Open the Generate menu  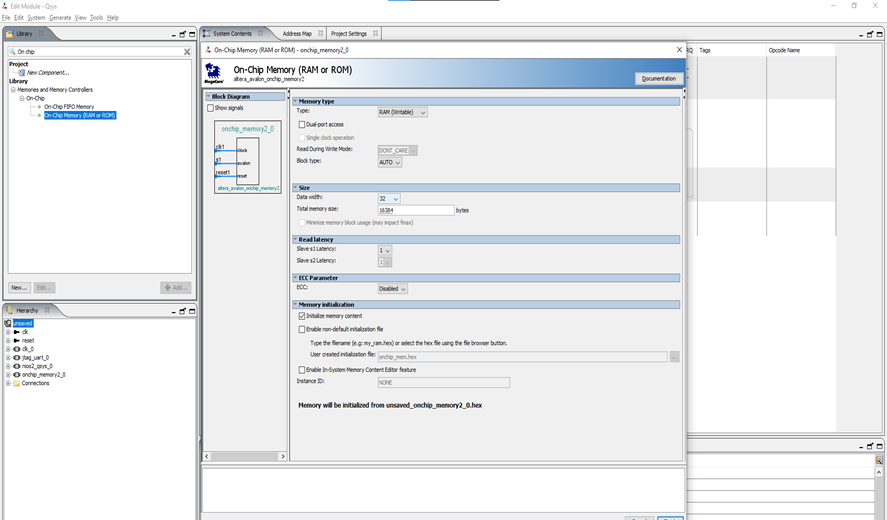60,18
